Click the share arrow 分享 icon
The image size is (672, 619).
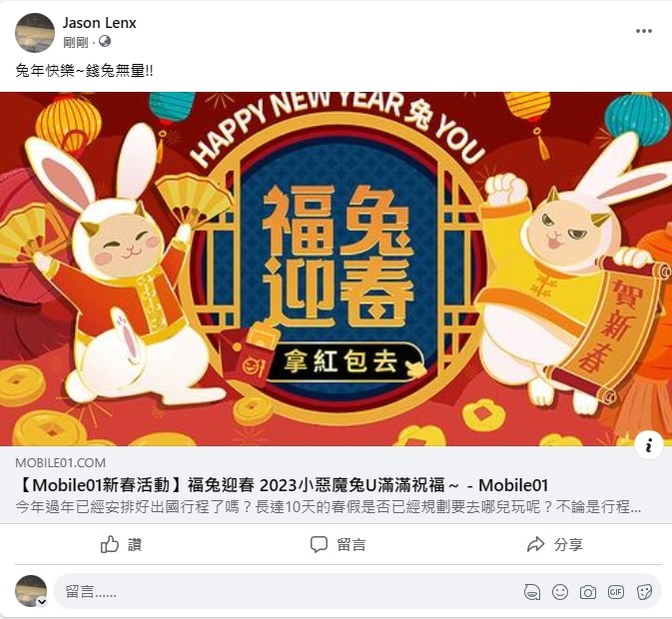pos(536,544)
